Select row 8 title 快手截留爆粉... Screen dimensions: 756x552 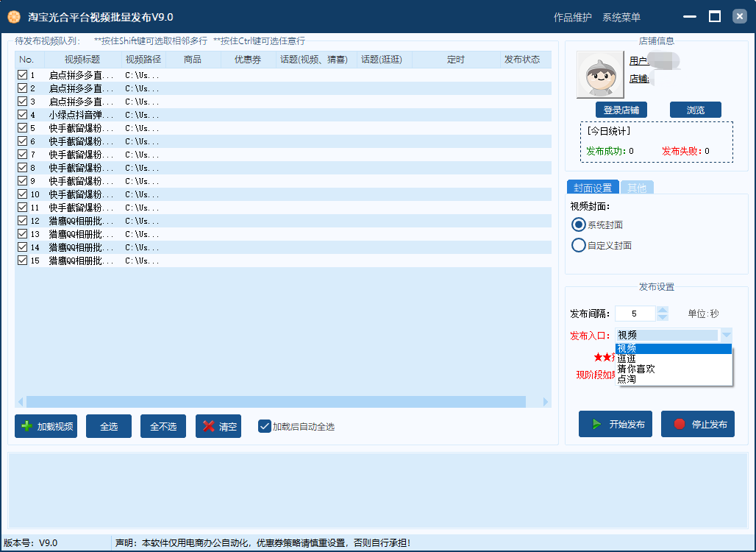81,167
